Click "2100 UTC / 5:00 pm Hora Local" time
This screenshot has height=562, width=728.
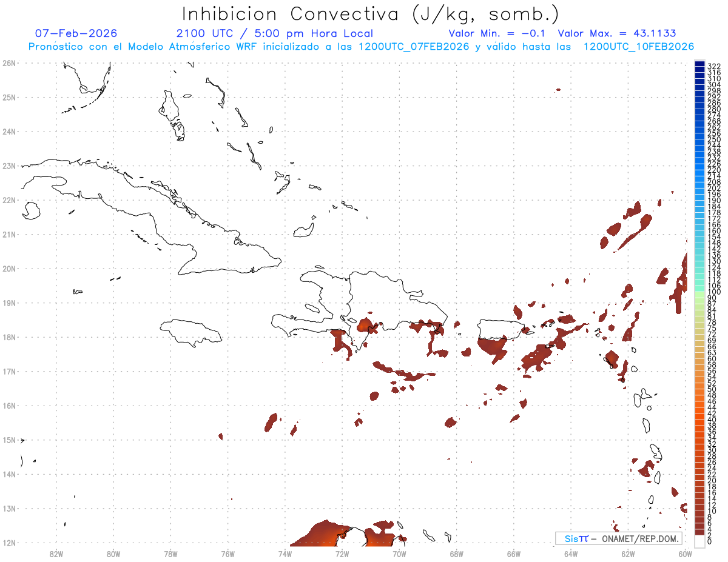coord(274,33)
